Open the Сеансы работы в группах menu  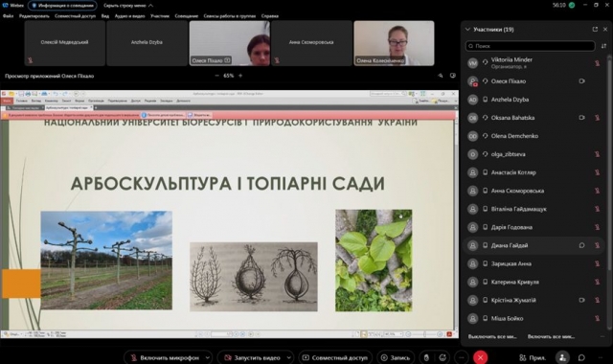coord(230,16)
